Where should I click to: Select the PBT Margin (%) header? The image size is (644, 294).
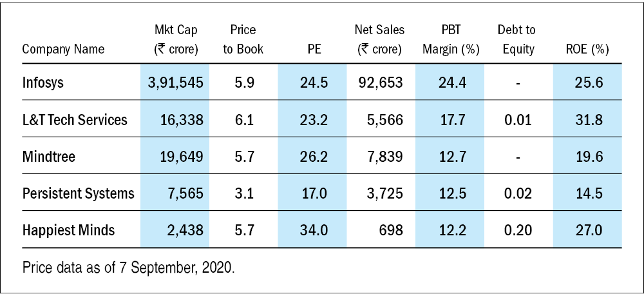pyautogui.click(x=451, y=40)
